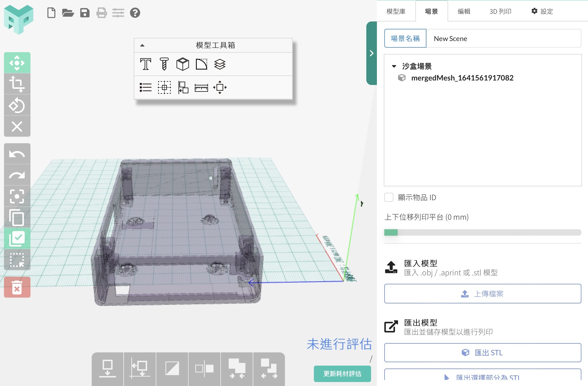The image size is (588, 386).
Task: Click the 上傳檔案 button
Action: 483,294
